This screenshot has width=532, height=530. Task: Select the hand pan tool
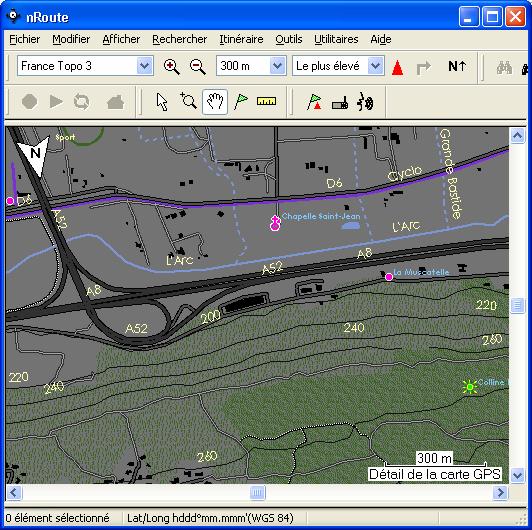[215, 102]
